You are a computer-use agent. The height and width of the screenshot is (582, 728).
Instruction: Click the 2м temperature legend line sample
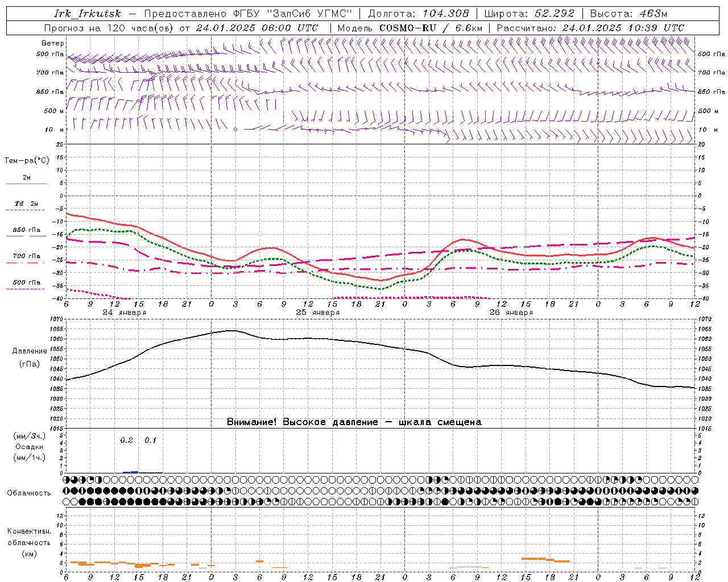pos(26,184)
